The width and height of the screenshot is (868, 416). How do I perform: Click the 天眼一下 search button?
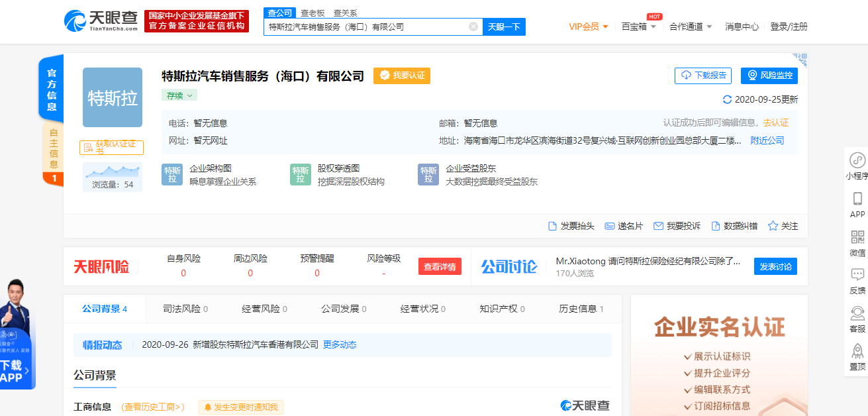coord(504,26)
